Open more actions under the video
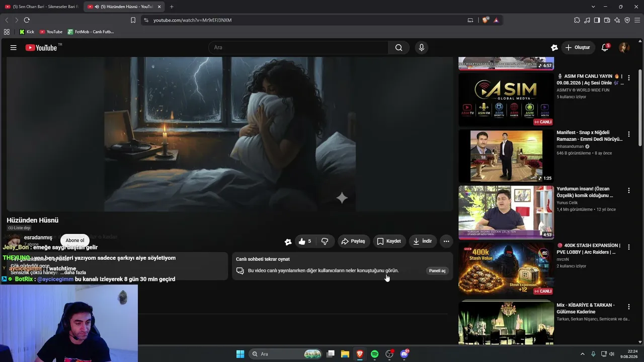Screen dimensions: 644x362 tap(446, 241)
